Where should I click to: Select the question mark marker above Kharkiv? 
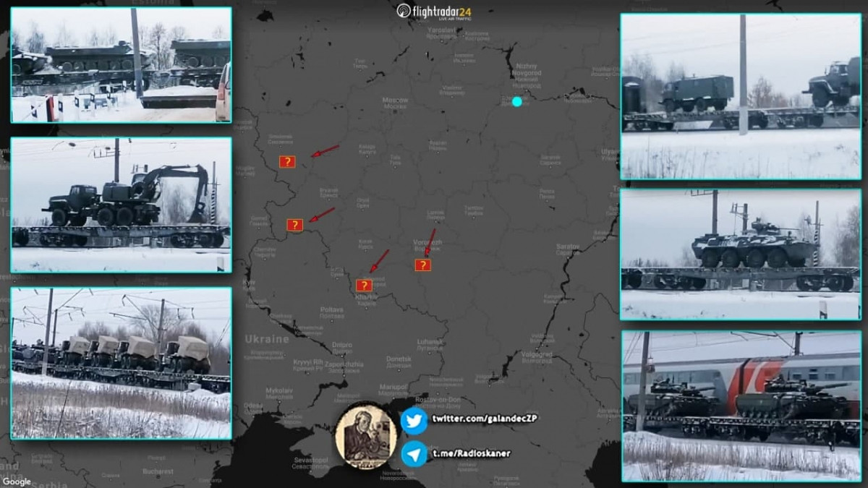coord(364,286)
